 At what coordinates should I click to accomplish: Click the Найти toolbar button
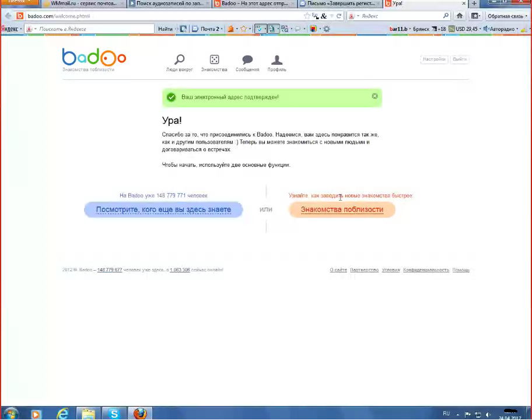click(x=165, y=29)
